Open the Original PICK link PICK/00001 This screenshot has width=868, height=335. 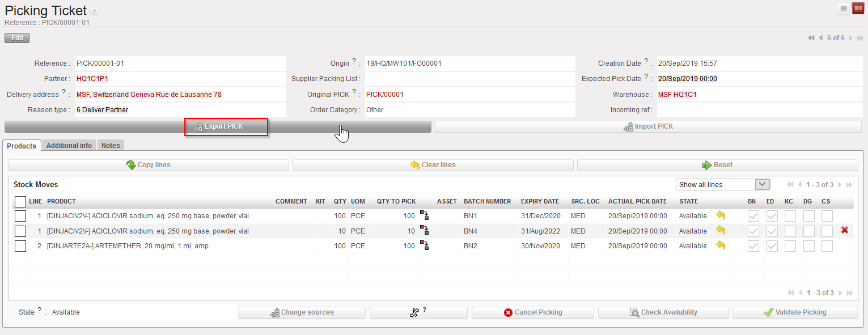point(384,95)
